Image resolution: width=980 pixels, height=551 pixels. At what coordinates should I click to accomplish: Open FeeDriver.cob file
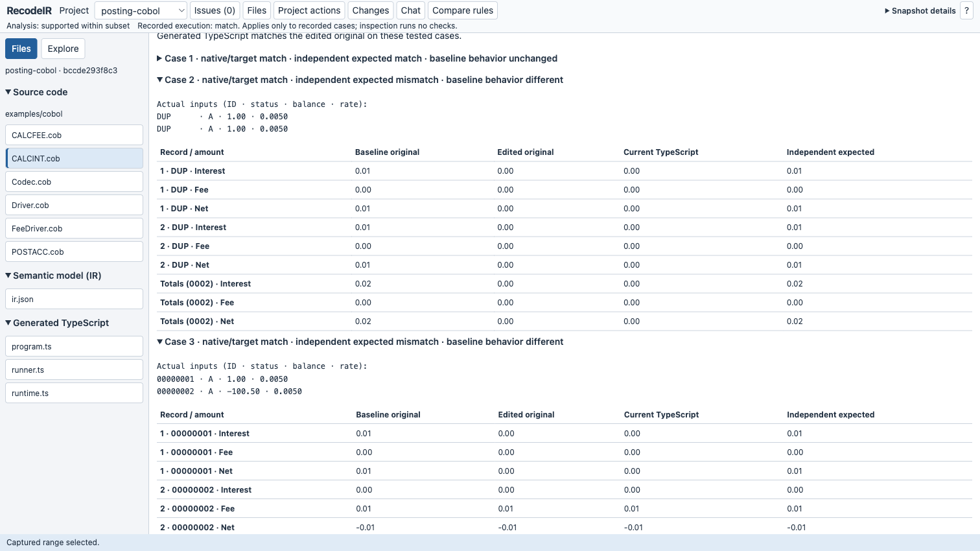coord(74,228)
